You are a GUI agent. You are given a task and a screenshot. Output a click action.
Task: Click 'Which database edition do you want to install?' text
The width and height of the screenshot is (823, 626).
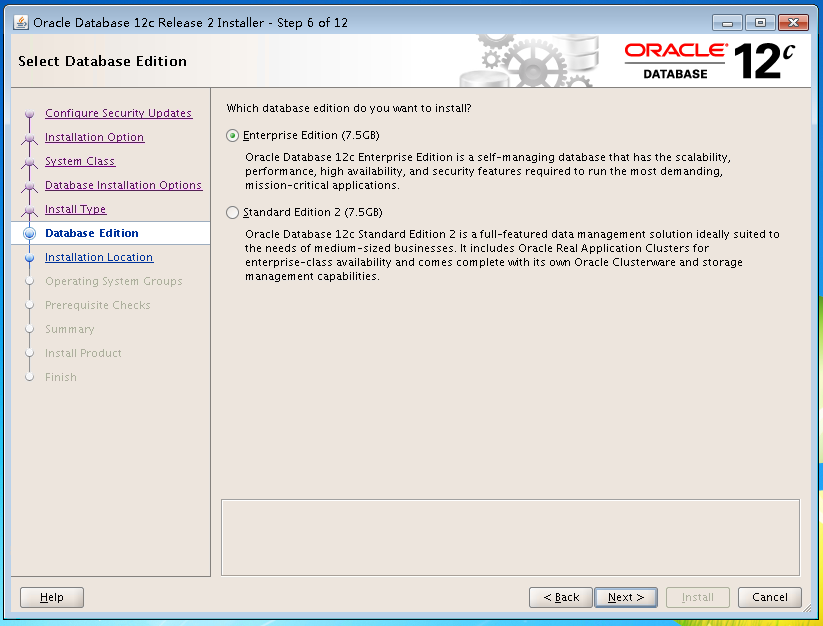coord(349,108)
